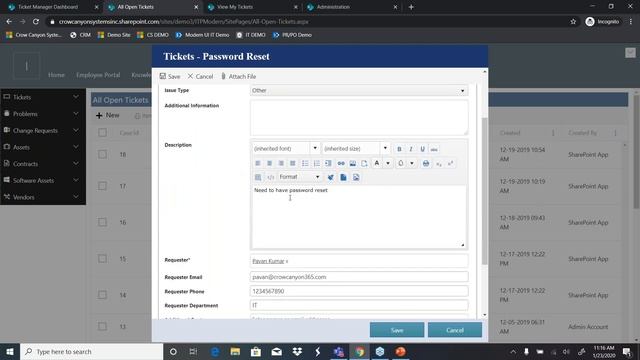Screen dimensions: 640x360
Task: Apply subscript formatting
Action: [x=439, y=163]
